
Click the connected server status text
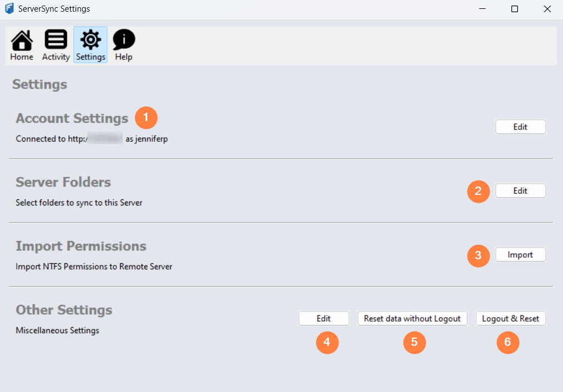(x=91, y=139)
